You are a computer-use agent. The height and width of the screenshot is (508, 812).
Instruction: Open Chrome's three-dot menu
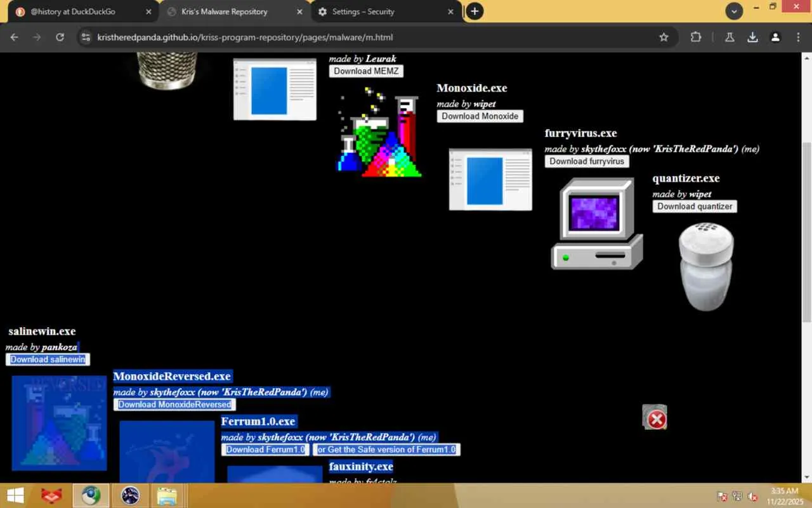point(798,37)
